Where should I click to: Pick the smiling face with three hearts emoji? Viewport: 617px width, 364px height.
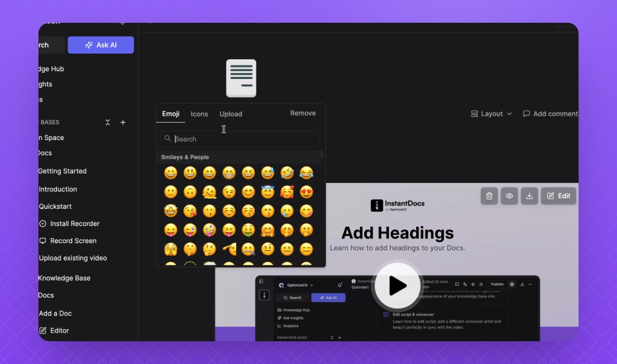tap(287, 192)
